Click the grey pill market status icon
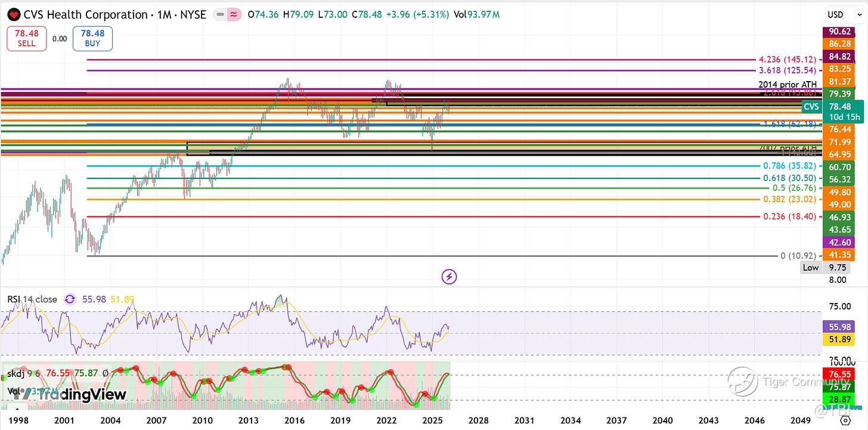The height and width of the screenshot is (430, 868). 220,15
